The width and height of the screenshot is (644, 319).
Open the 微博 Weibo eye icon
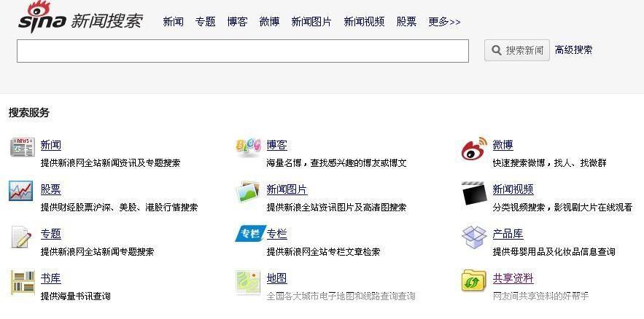(x=474, y=149)
